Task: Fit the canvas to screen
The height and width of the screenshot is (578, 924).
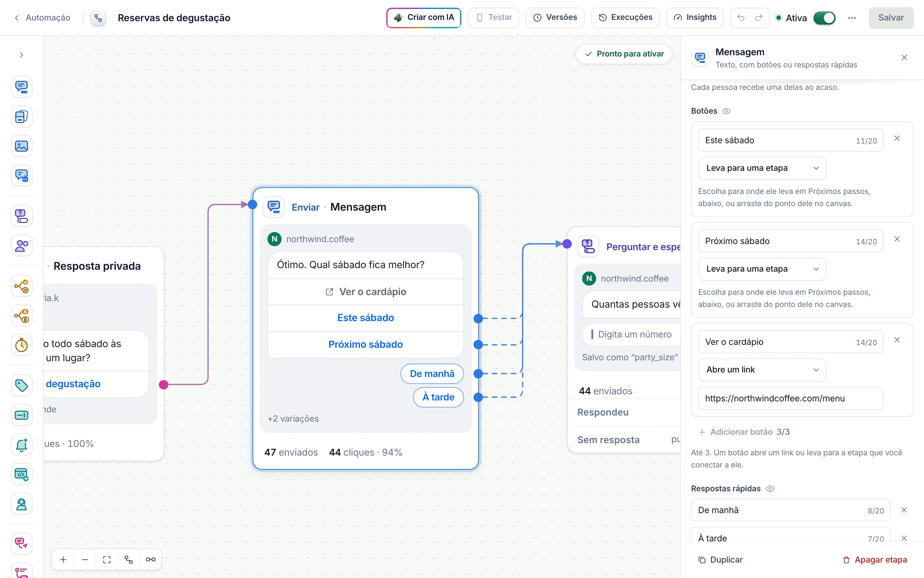Action: click(x=107, y=560)
